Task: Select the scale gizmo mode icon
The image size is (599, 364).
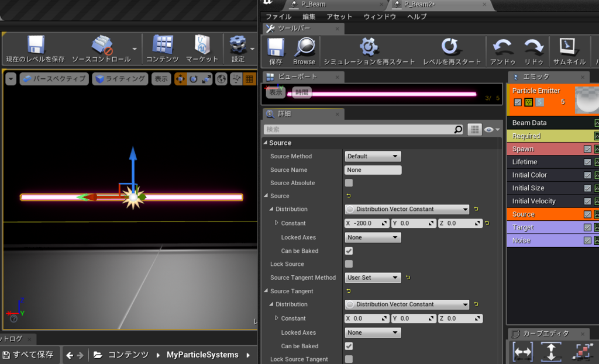Action: [206, 79]
